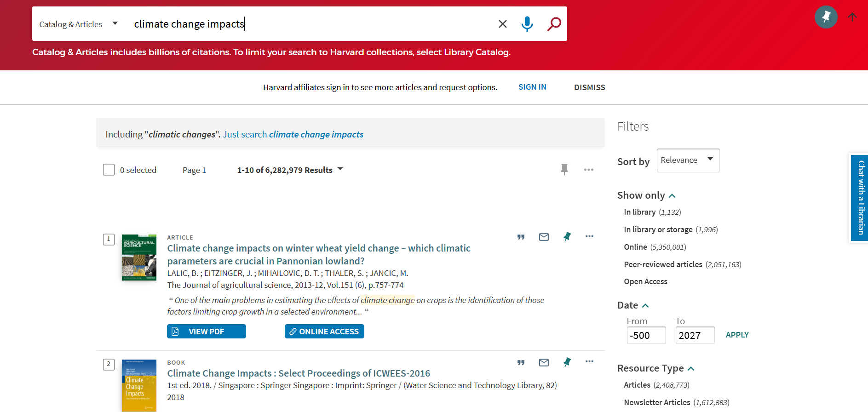
Task: Click the From date input field
Action: 646,335
